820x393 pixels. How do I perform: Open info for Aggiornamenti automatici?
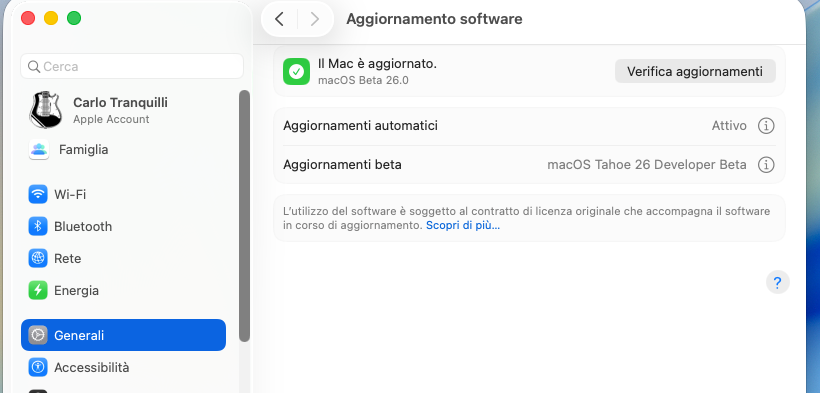(766, 126)
